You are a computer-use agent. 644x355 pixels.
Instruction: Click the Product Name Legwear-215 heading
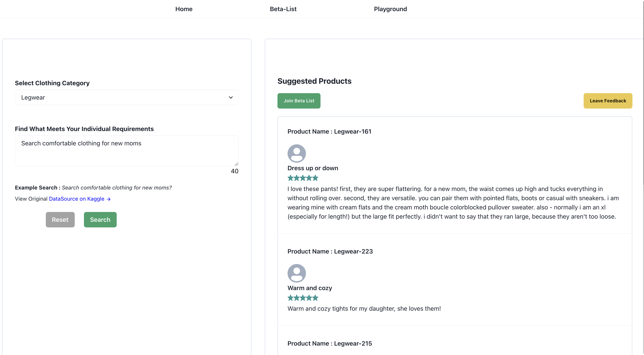coord(329,343)
